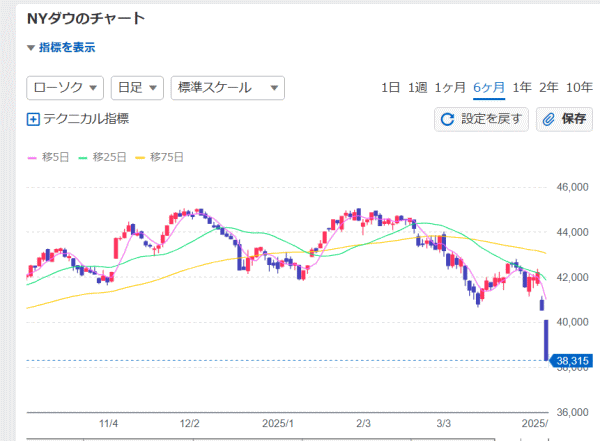Click the 2025/1 date axis label
Screen dimensions: 600x441
pos(278,424)
